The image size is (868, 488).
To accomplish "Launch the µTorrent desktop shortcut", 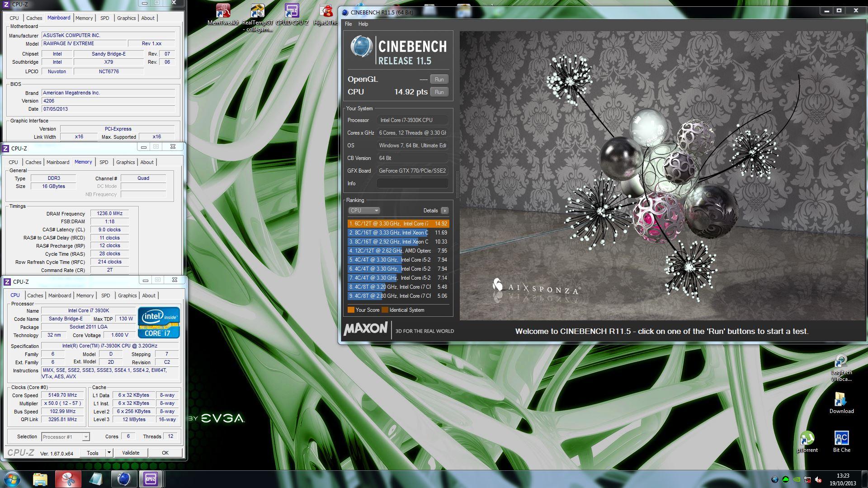I will coord(807,442).
